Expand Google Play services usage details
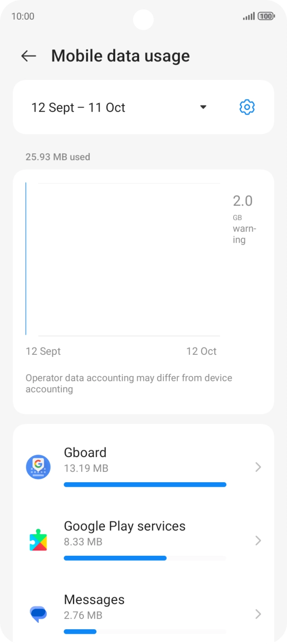Image resolution: width=287 pixels, height=644 pixels. click(x=258, y=541)
